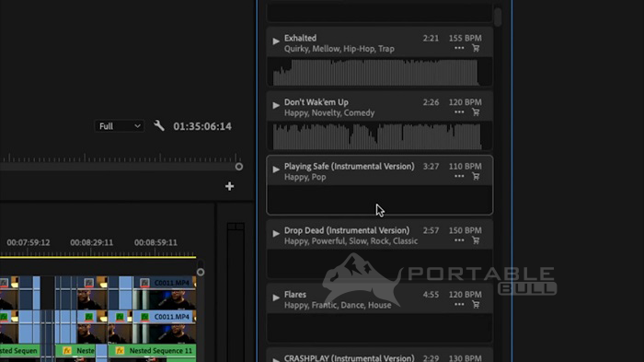The height and width of the screenshot is (362, 644).
Task: Click the timeline ruler at 00:07:59:12
Action: 29,242
